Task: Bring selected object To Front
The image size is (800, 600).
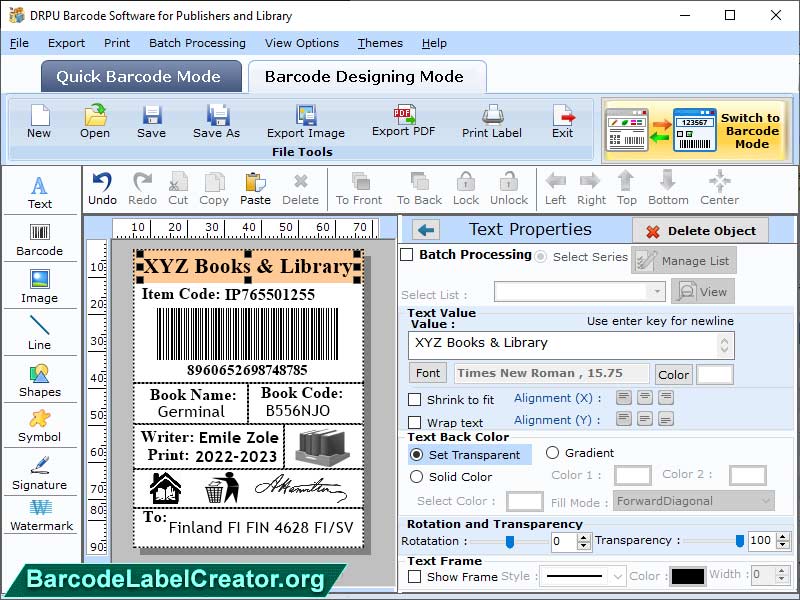Action: (x=359, y=189)
